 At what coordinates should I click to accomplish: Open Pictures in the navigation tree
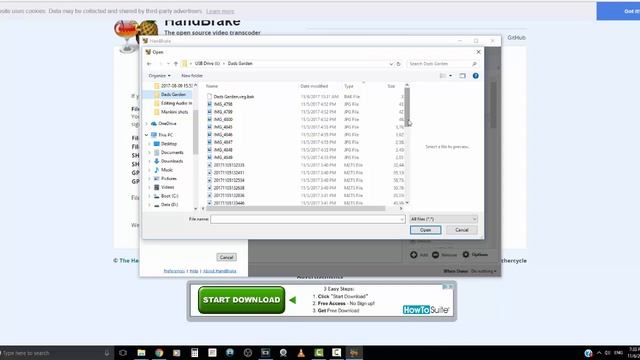pos(169,178)
